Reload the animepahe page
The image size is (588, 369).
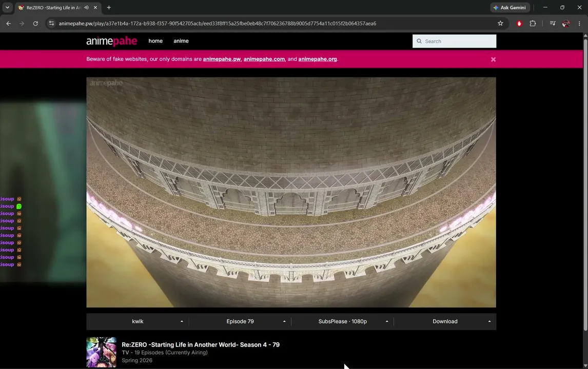[35, 23]
